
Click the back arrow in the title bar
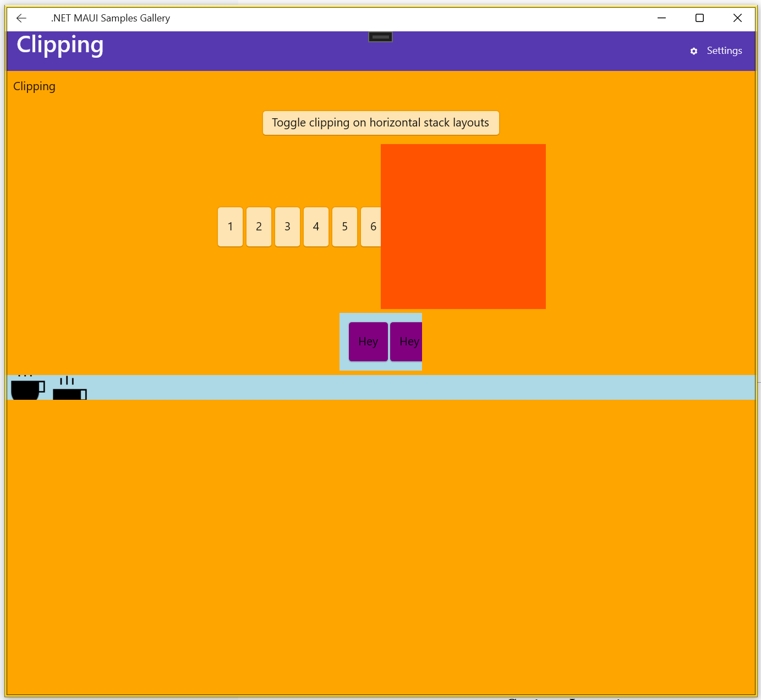tap(21, 18)
